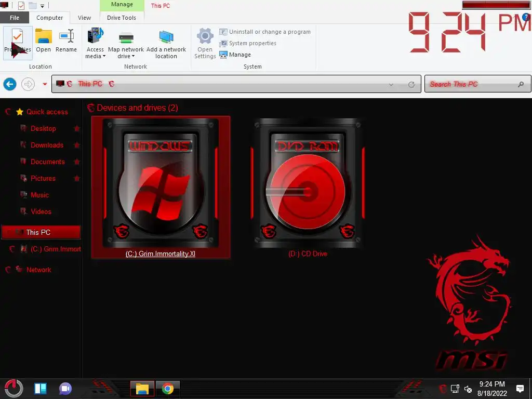This screenshot has width=532, height=399.
Task: Click the network monitor tray icon
Action: [455, 389]
